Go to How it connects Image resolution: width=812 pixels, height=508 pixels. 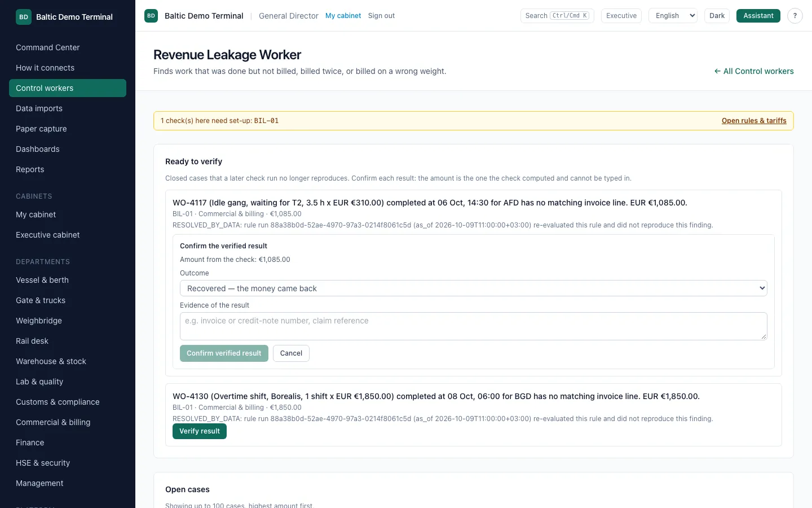point(68,68)
